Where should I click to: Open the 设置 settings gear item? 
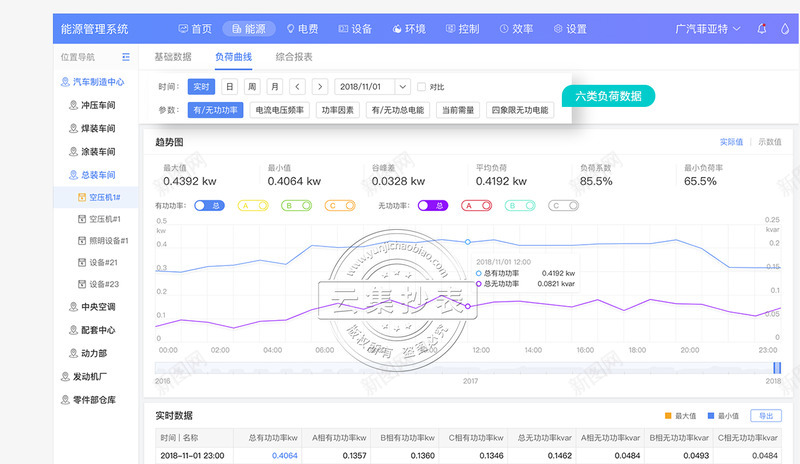[569, 29]
